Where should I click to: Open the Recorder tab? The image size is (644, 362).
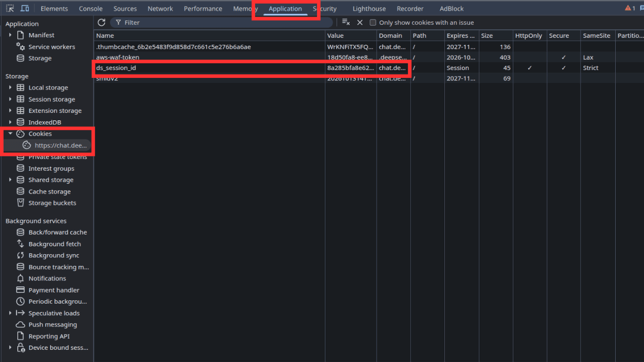(410, 9)
